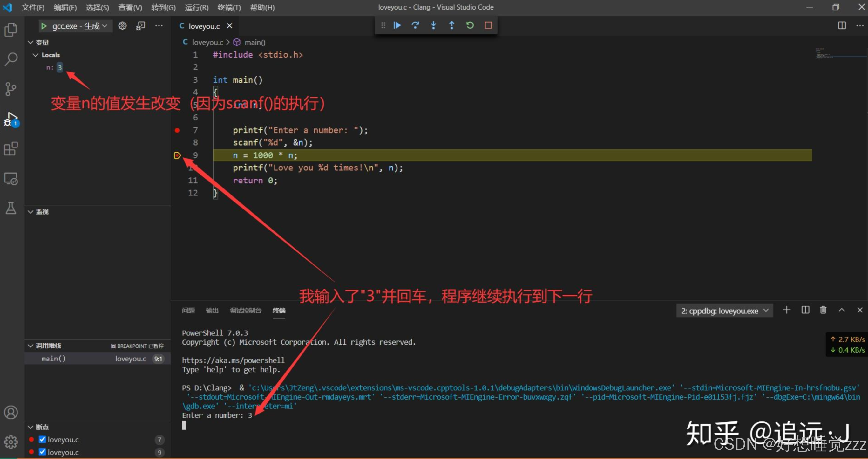Uncheck the loveyou.c line 9 breakpoint
The width and height of the screenshot is (868, 459).
pyautogui.click(x=42, y=452)
